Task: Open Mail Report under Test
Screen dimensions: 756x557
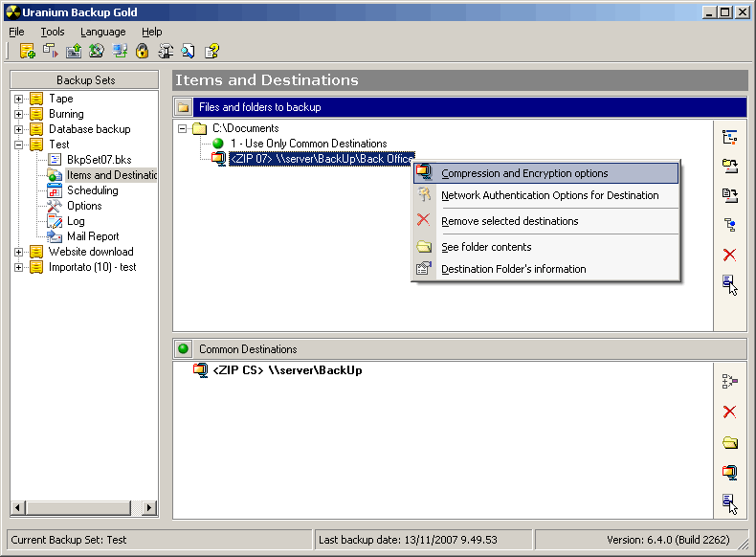Action: (x=93, y=236)
